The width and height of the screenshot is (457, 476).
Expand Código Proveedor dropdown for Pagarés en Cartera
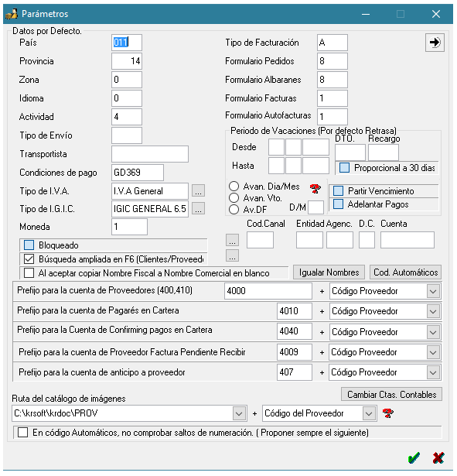[x=433, y=311]
